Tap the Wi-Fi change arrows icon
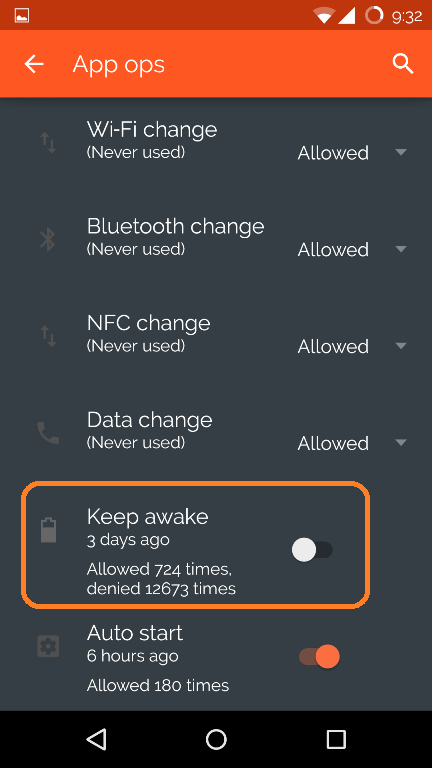Image resolution: width=432 pixels, height=768 pixels. pos(48,143)
